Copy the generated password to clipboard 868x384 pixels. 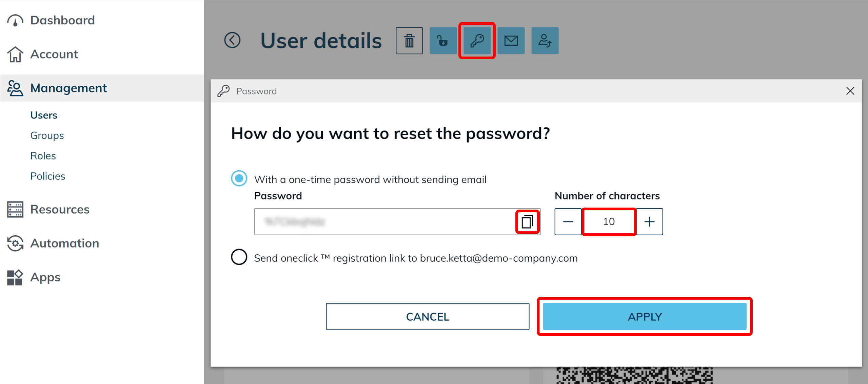(x=527, y=222)
